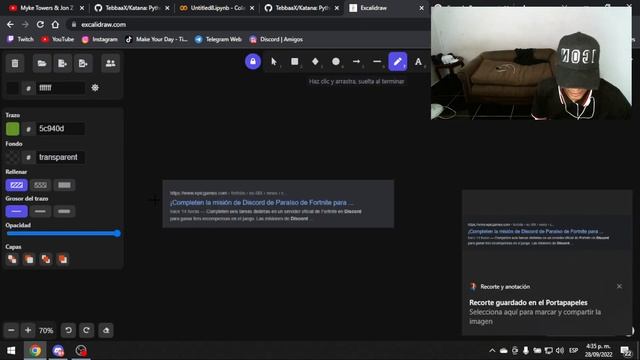The width and height of the screenshot is (640, 360).
Task: Reset zoom via 70% label
Action: coord(46,330)
